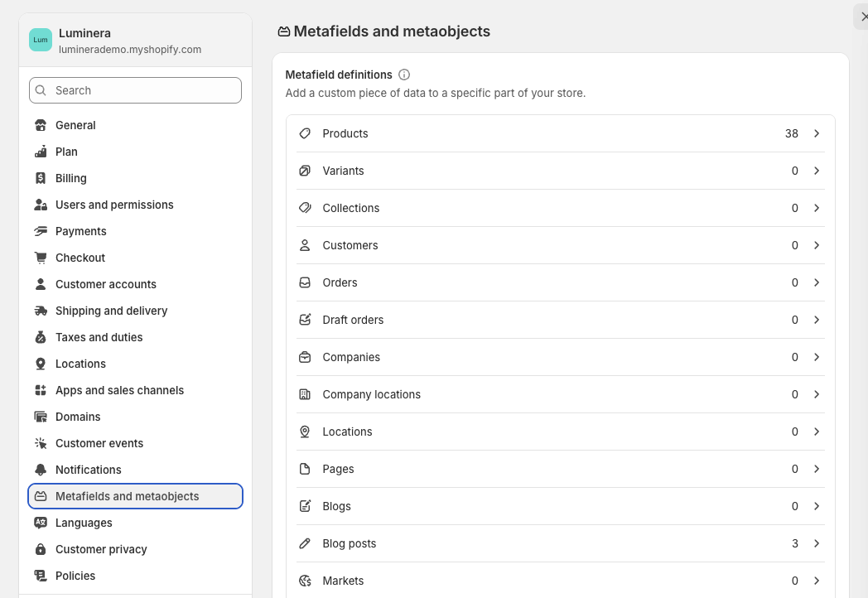Click the Variants icon in the list

tap(304, 171)
